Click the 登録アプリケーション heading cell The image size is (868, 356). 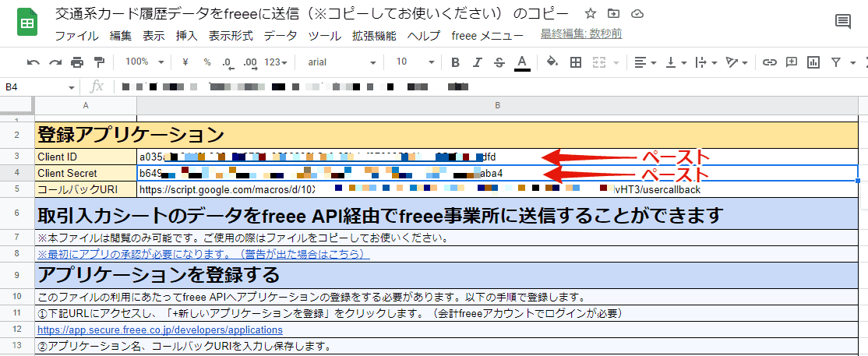point(446,135)
